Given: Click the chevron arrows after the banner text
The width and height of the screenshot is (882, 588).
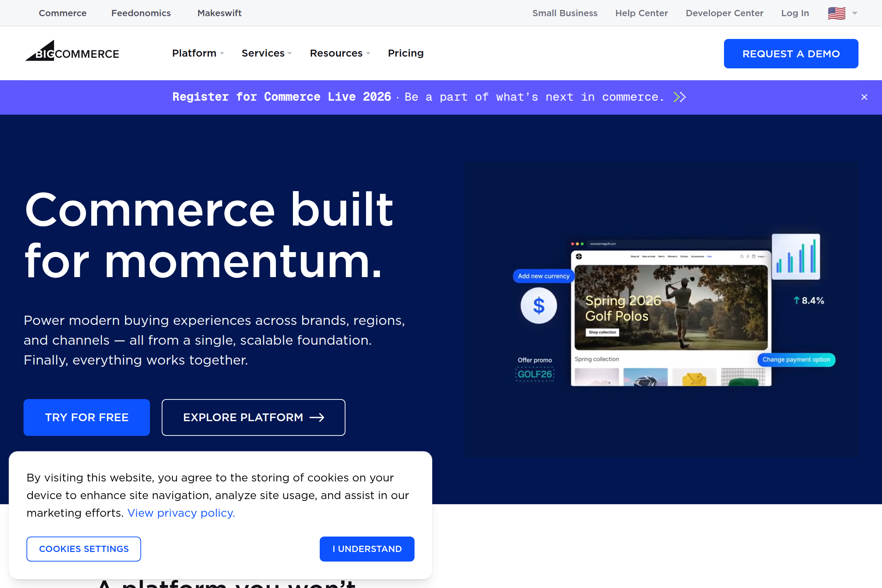Looking at the screenshot, I should [680, 97].
